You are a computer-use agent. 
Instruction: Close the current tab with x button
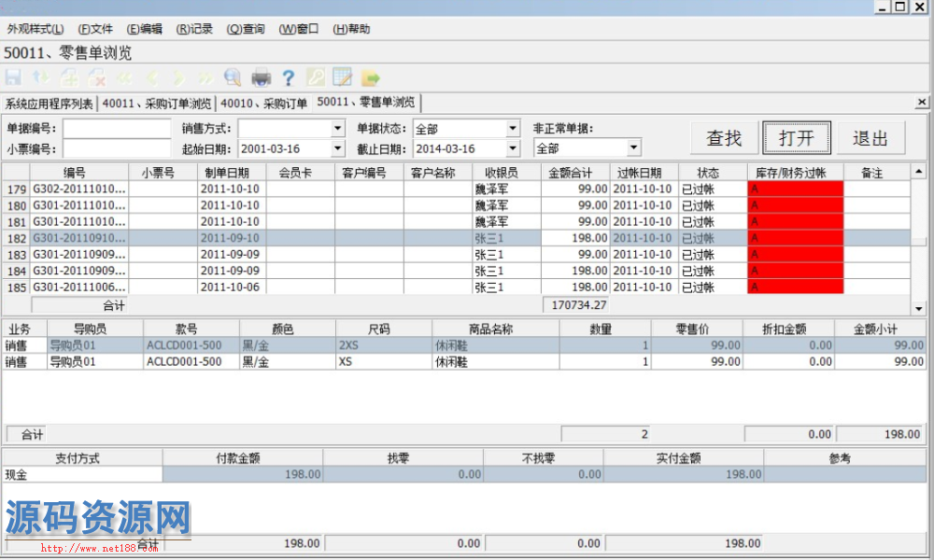point(922,103)
